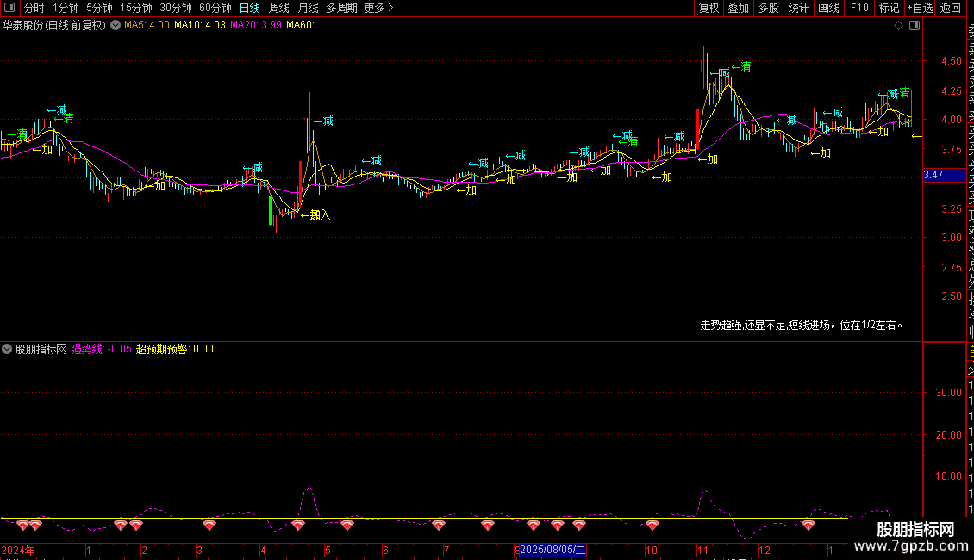Image resolution: width=974 pixels, height=560 pixels.
Task: Click the 复权 adjustment button
Action: click(x=709, y=8)
